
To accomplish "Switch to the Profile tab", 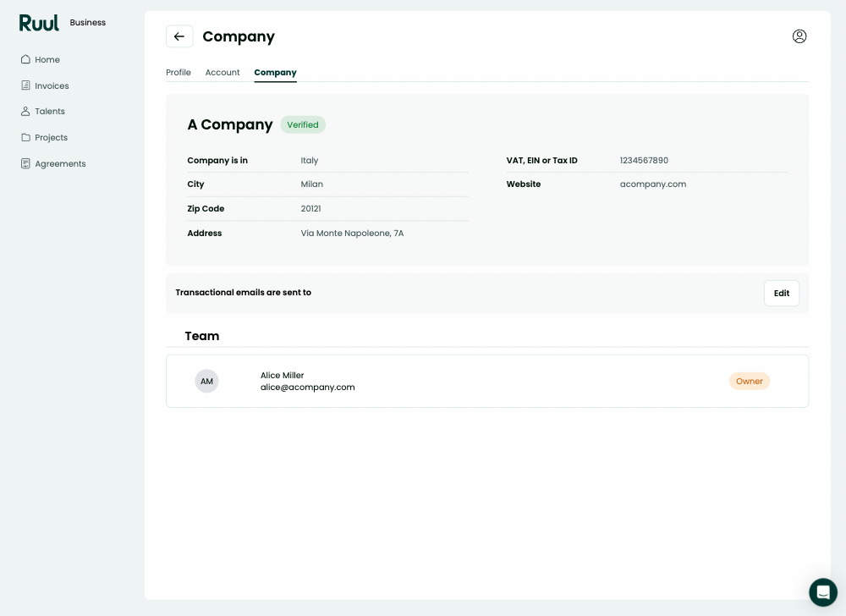I will click(178, 72).
